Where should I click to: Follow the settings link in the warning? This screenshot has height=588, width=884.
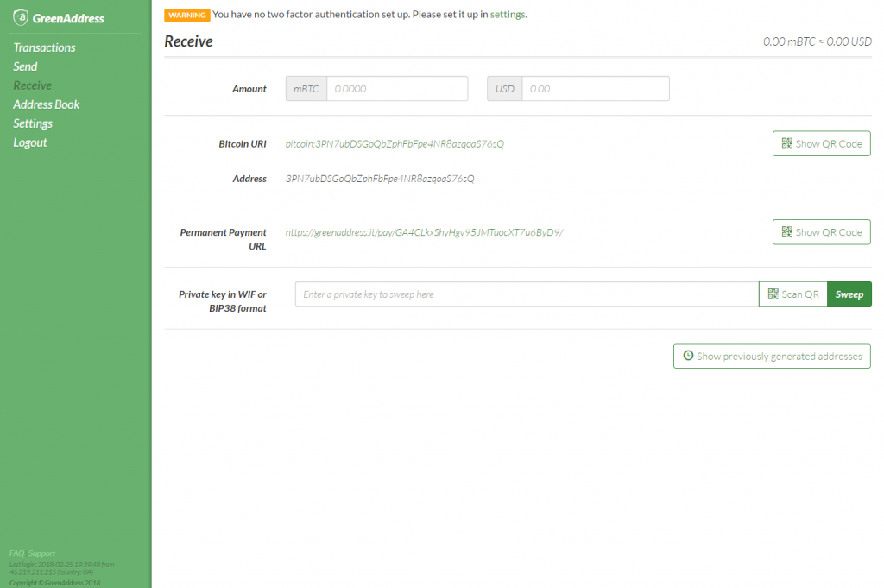pos(508,14)
